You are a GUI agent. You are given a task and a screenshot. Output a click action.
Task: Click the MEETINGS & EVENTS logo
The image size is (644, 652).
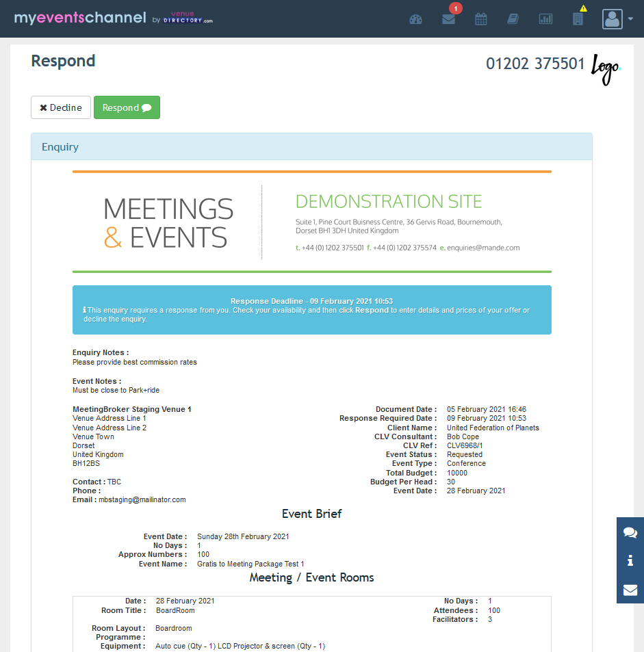pyautogui.click(x=168, y=223)
